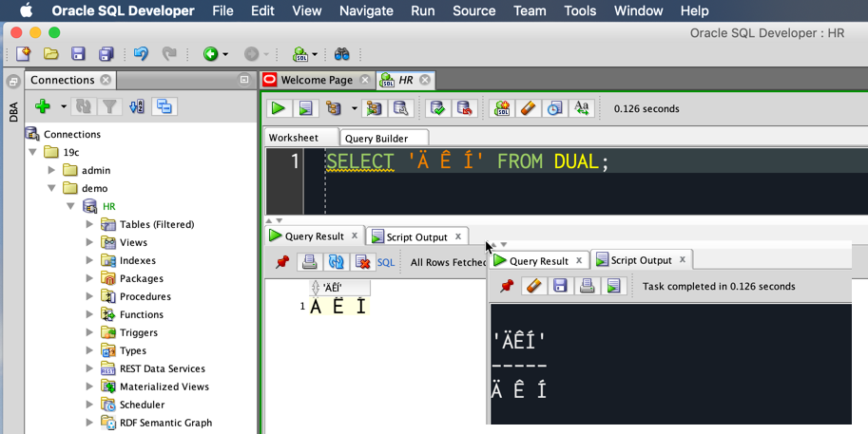The image size is (868, 434).
Task: Open the dropdown arrow beside SQL Worksheet icon
Action: click(x=315, y=54)
